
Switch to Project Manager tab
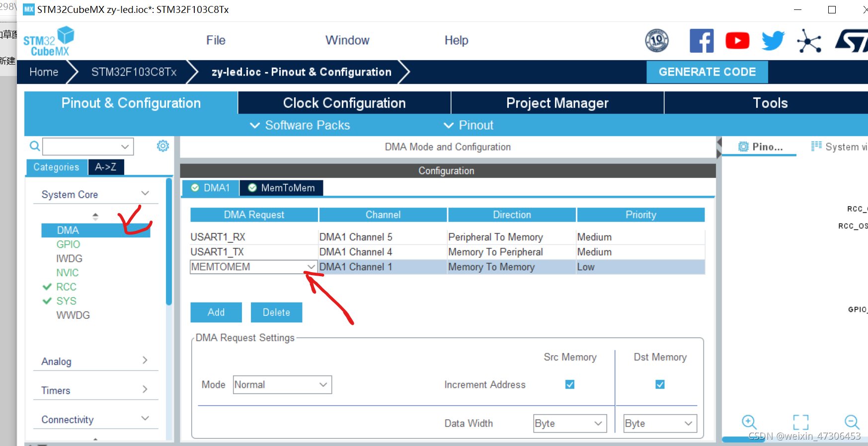(x=557, y=103)
